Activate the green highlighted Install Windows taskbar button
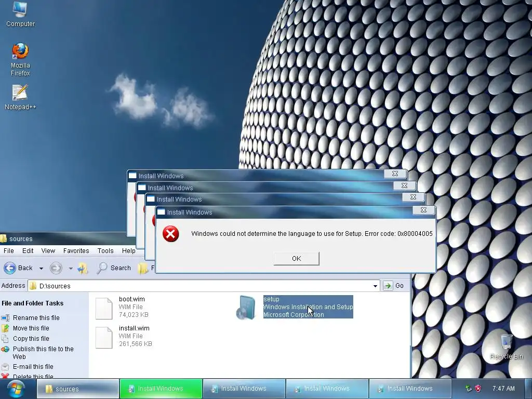 tap(161, 389)
